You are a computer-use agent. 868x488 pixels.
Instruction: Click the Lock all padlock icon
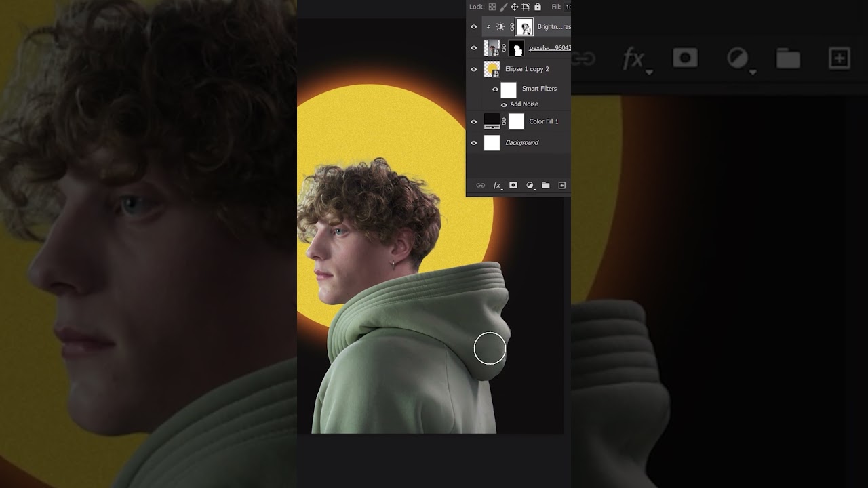(538, 7)
